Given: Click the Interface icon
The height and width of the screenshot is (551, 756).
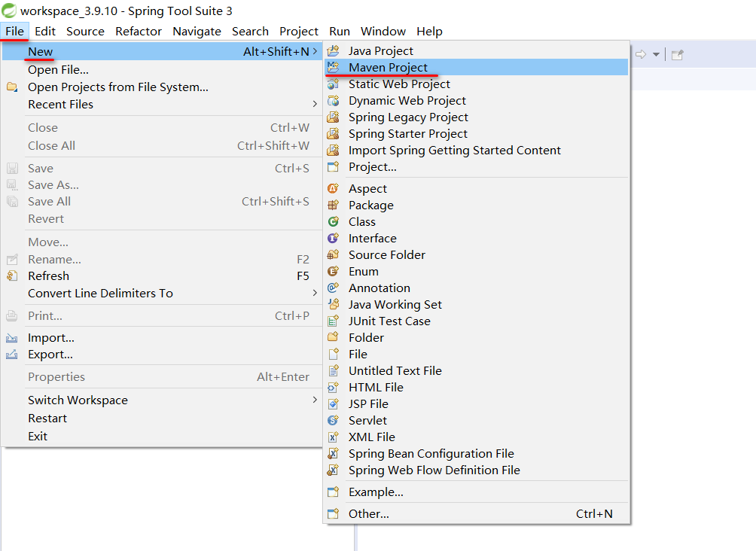Looking at the screenshot, I should (333, 238).
